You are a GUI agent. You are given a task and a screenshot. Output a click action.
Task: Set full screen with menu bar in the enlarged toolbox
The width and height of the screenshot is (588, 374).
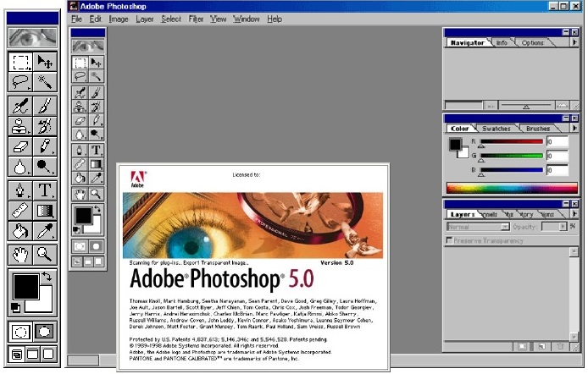(x=33, y=354)
